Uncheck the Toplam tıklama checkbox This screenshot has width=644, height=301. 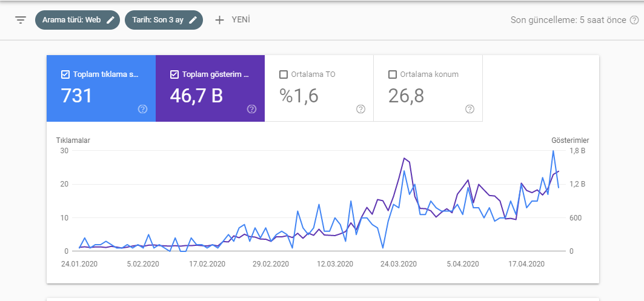click(x=65, y=74)
